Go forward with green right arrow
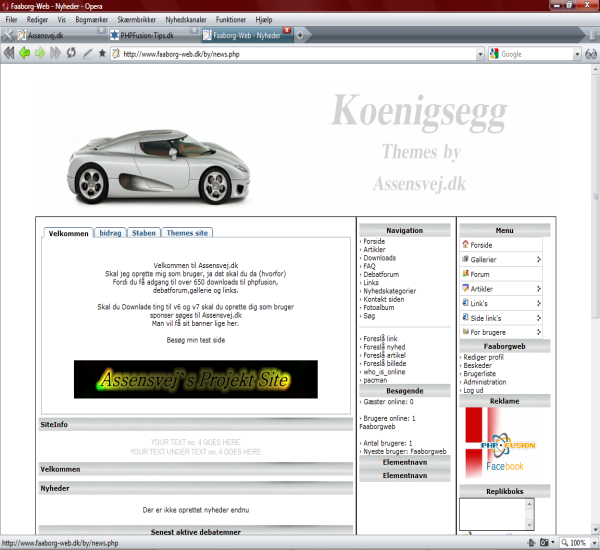This screenshot has width=600, height=550. (40, 53)
